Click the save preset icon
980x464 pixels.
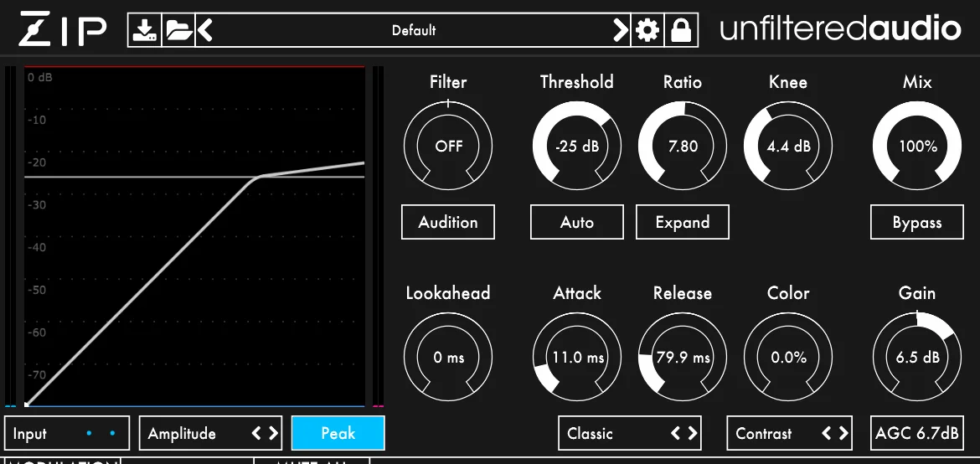coord(145,30)
